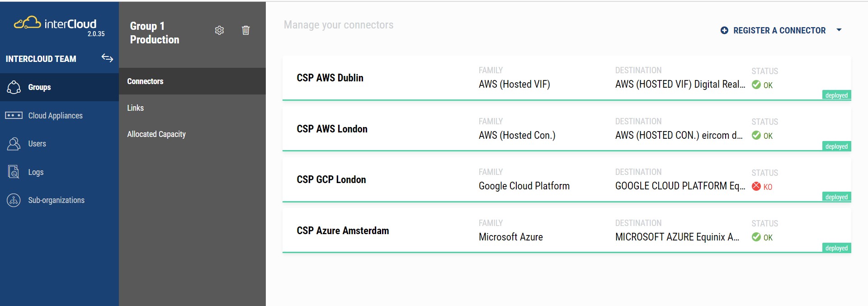Click the Cloud Appliances sidebar icon
Viewport: 868px width, 306px height.
pos(14,116)
